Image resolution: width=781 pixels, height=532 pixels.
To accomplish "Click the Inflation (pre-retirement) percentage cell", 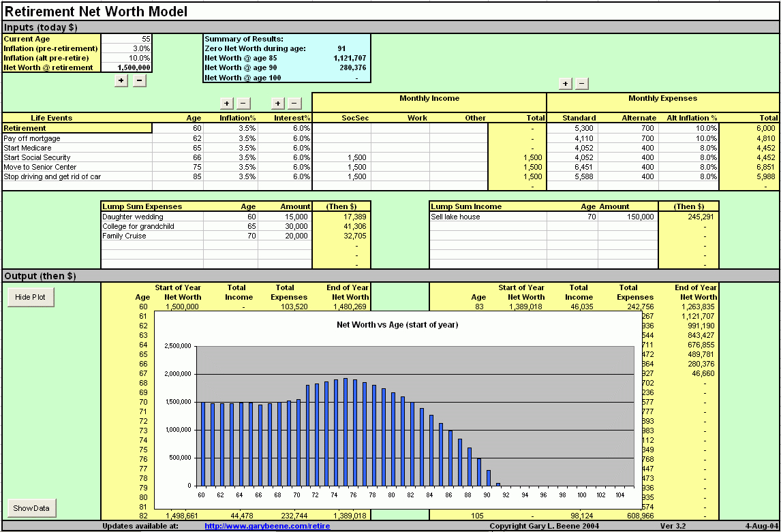I will (x=126, y=49).
